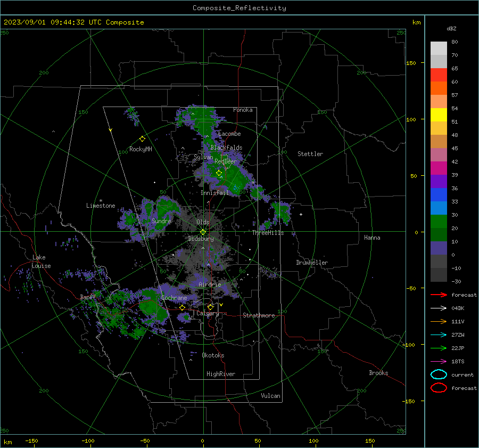The height and width of the screenshot is (448, 479).
Task: Click the yellow diamond marker at RedDeer
Action: pos(219,173)
